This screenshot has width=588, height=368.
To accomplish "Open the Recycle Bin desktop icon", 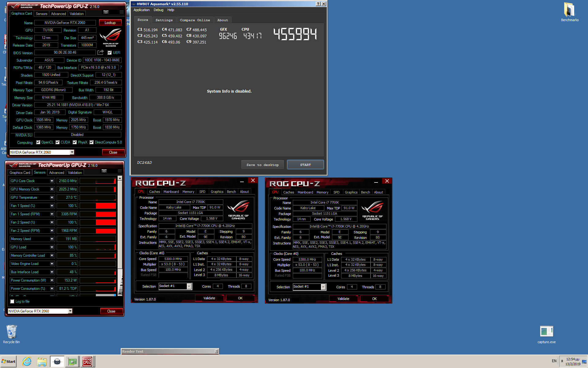I will (x=11, y=335).
